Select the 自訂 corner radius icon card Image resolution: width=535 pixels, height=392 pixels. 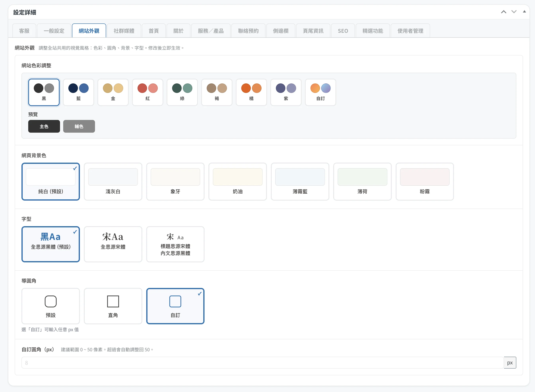click(175, 306)
